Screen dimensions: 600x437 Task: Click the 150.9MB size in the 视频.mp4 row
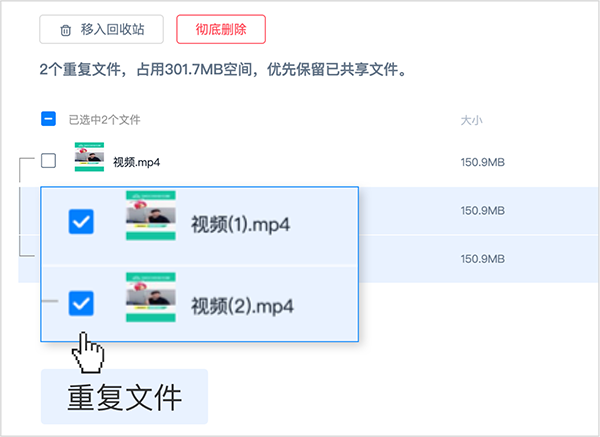482,162
